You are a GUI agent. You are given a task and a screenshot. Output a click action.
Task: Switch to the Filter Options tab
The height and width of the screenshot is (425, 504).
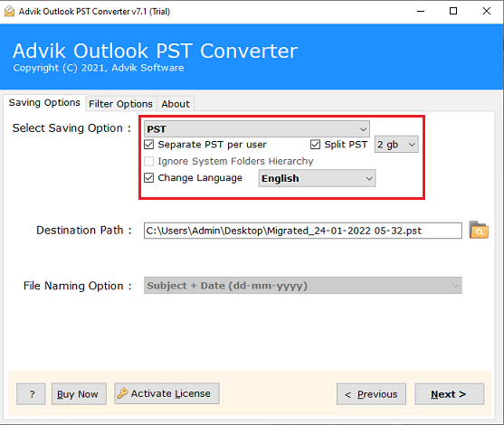[x=121, y=104]
